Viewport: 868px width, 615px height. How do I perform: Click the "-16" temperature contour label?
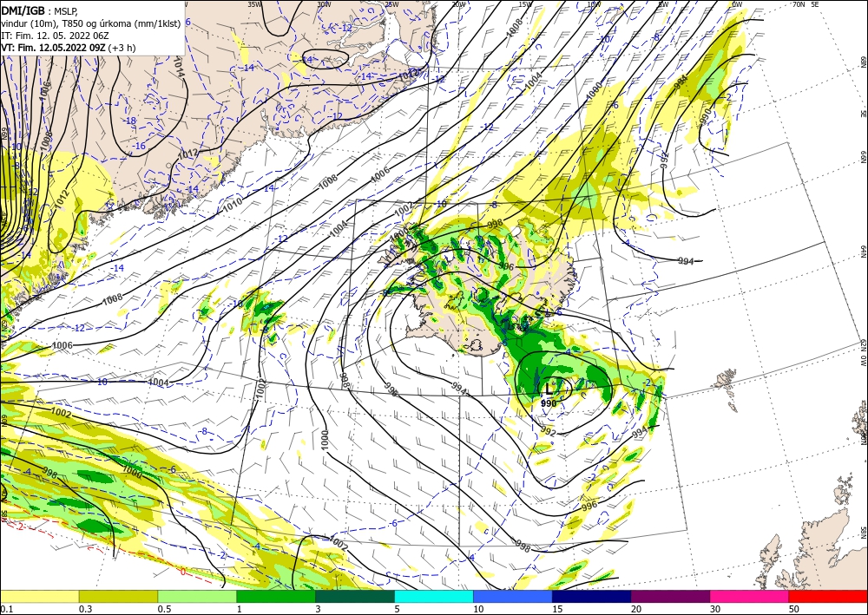pos(140,146)
